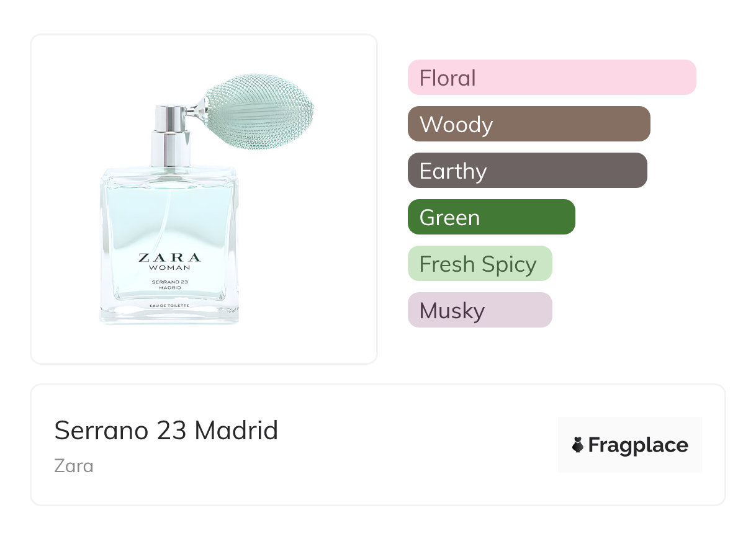
Task: Open the Zara brand link
Action: point(74,465)
